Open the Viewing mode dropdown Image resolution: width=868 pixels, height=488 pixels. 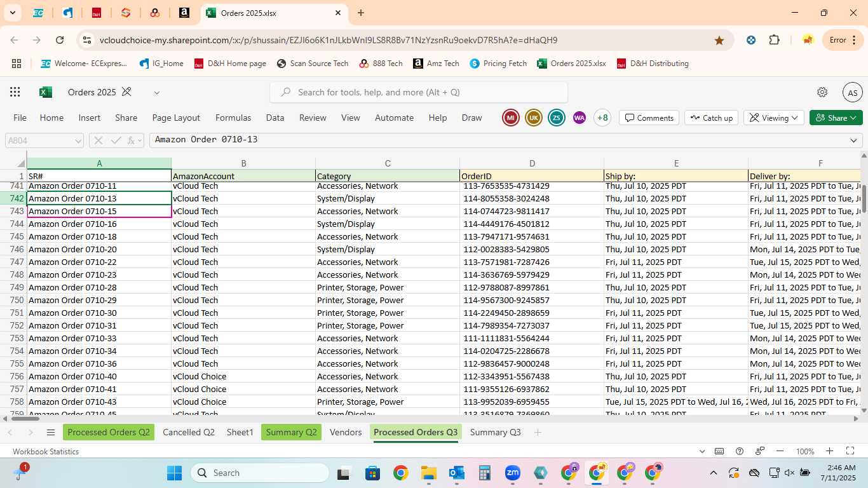point(773,118)
